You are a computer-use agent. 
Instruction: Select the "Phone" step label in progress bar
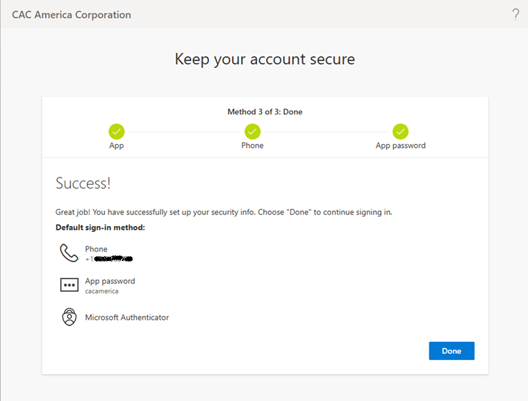(x=253, y=146)
